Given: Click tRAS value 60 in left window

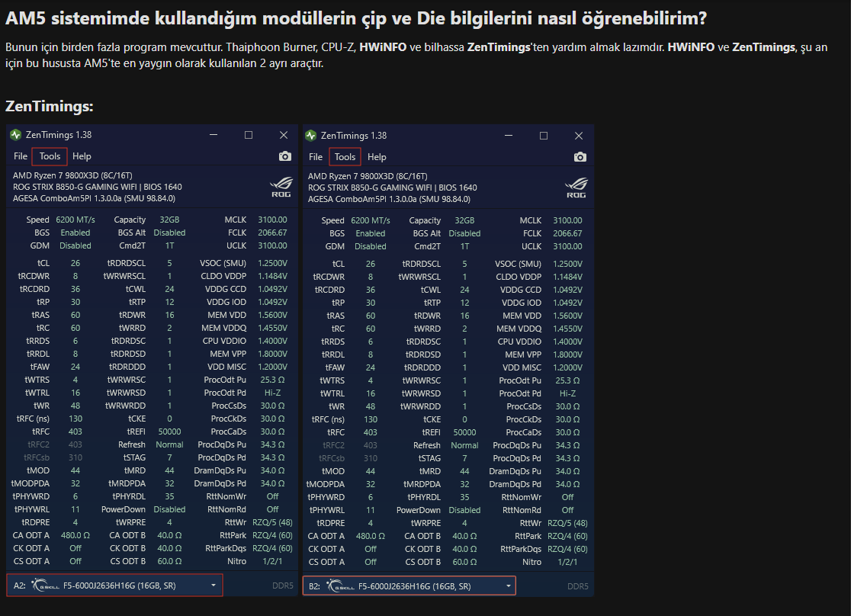Looking at the screenshot, I should coord(75,315).
